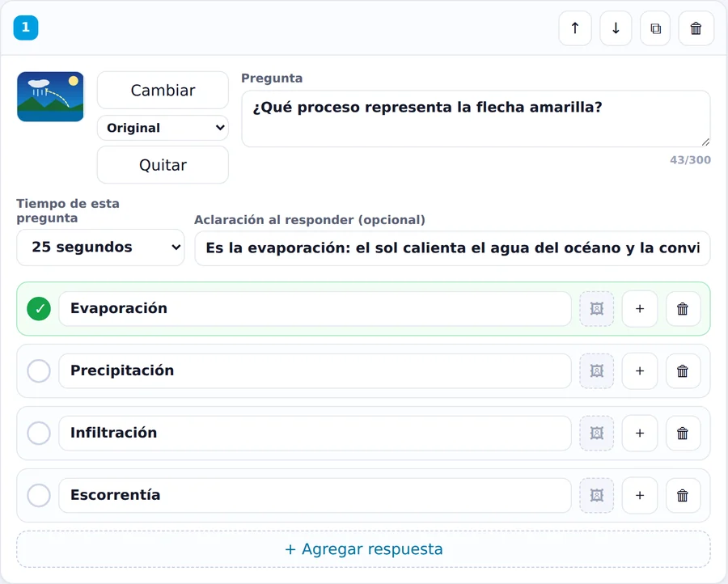Edit the Infiltración answer text field

315,433
